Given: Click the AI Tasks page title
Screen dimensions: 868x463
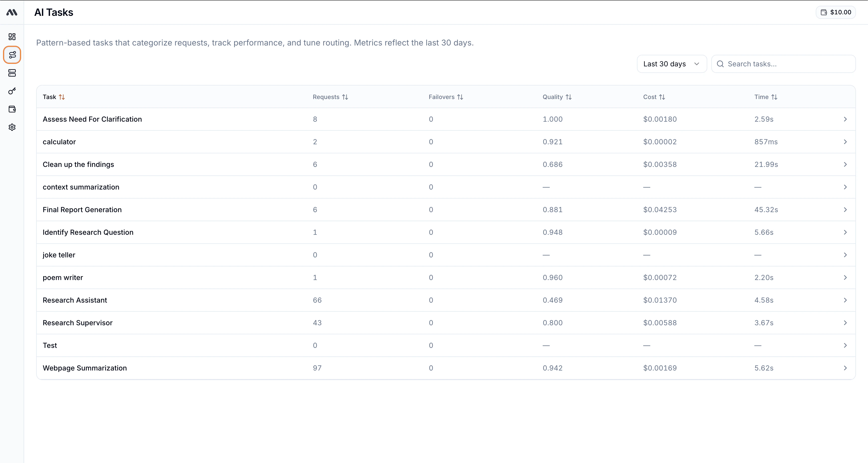Looking at the screenshot, I should pos(53,13).
